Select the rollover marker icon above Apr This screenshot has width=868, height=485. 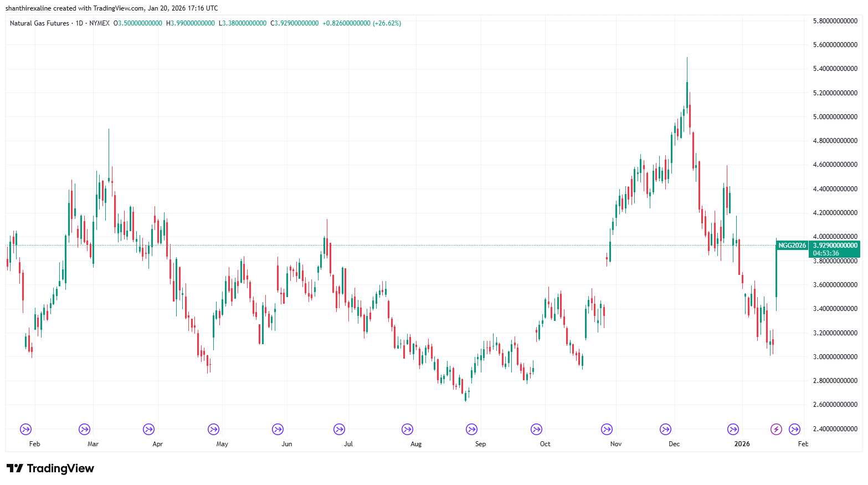[x=148, y=429]
